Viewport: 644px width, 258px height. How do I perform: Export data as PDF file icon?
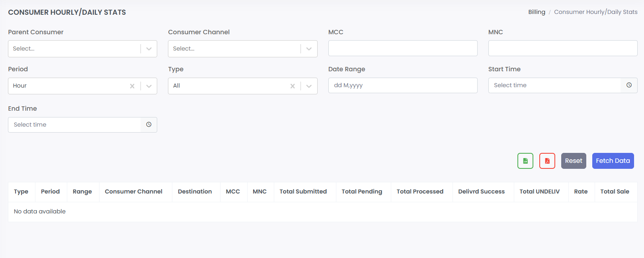point(547,161)
